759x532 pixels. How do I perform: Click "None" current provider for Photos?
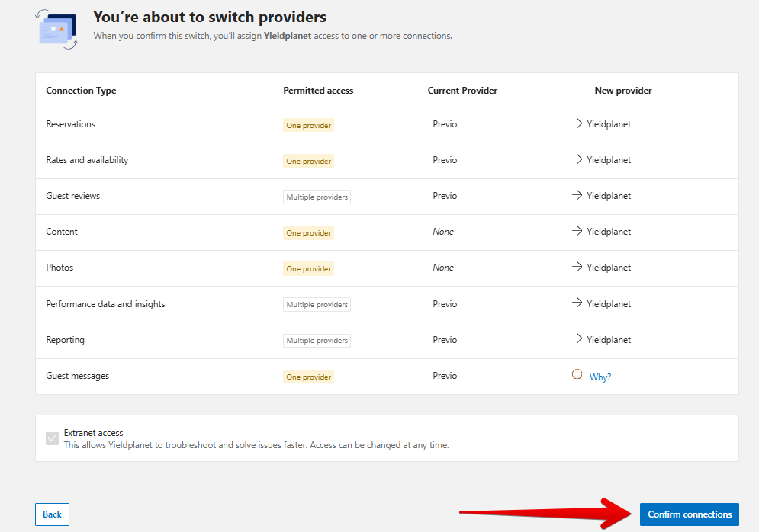coord(443,268)
